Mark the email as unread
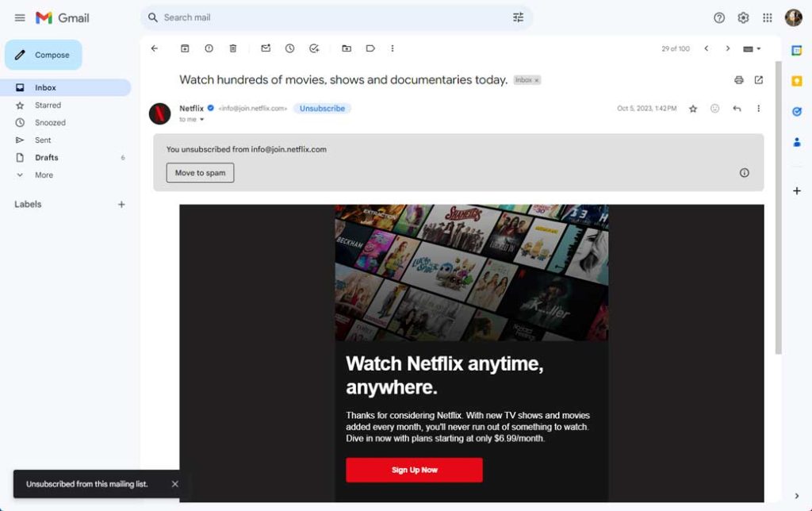 point(266,48)
